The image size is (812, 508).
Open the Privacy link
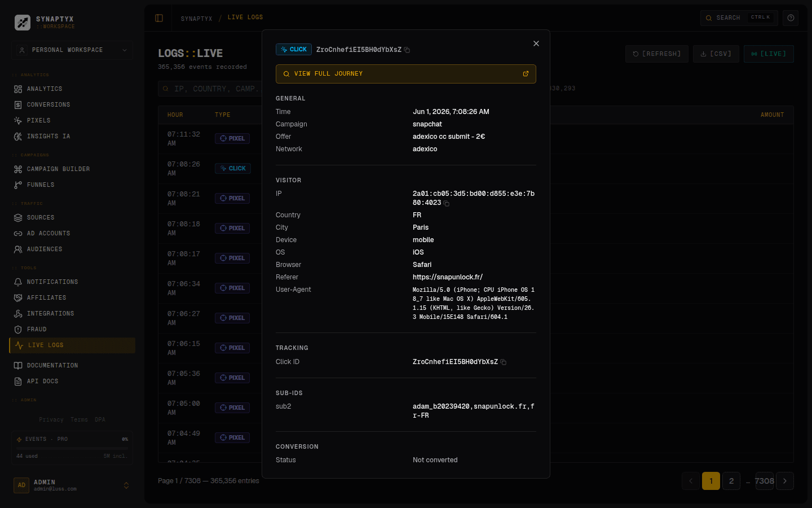(x=51, y=420)
